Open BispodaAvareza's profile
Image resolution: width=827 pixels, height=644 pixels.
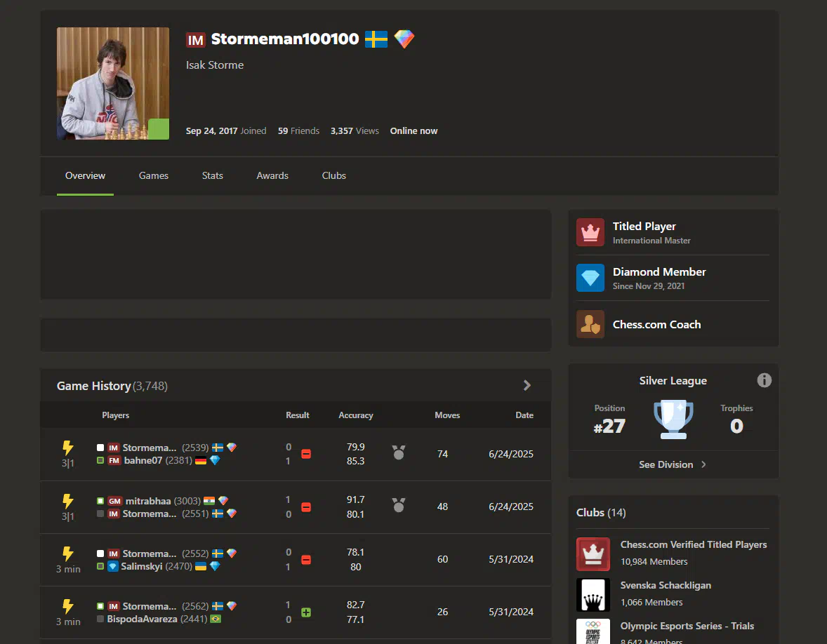(x=142, y=619)
